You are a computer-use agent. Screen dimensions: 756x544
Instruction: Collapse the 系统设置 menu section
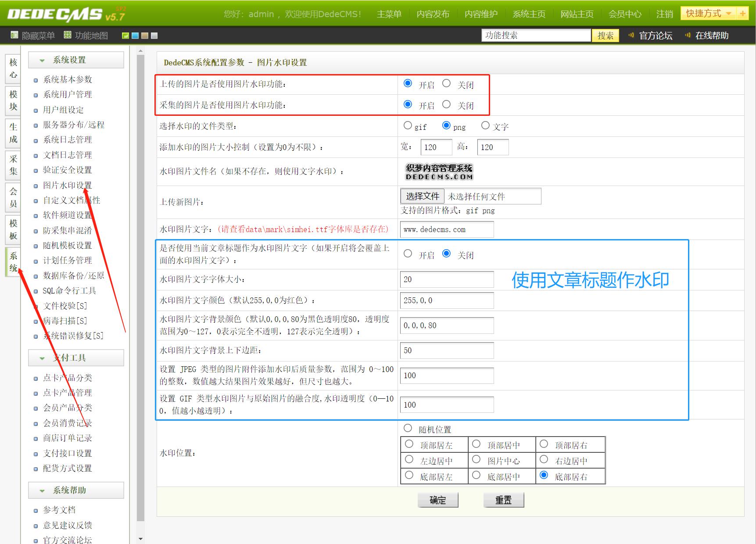(76, 60)
